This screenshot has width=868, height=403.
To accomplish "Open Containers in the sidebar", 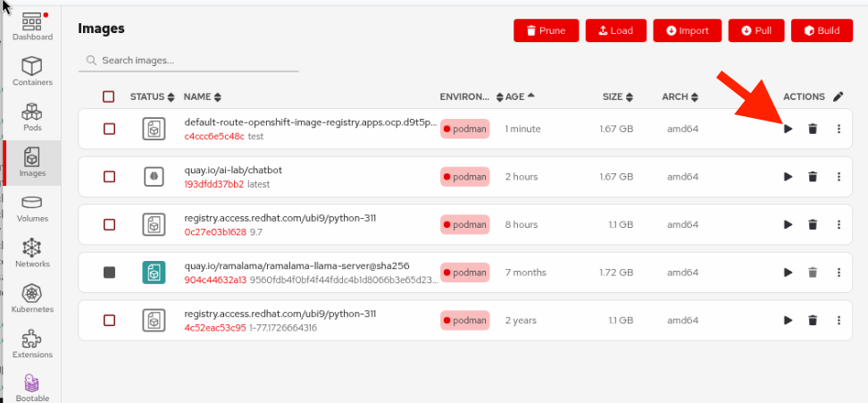I will (32, 71).
